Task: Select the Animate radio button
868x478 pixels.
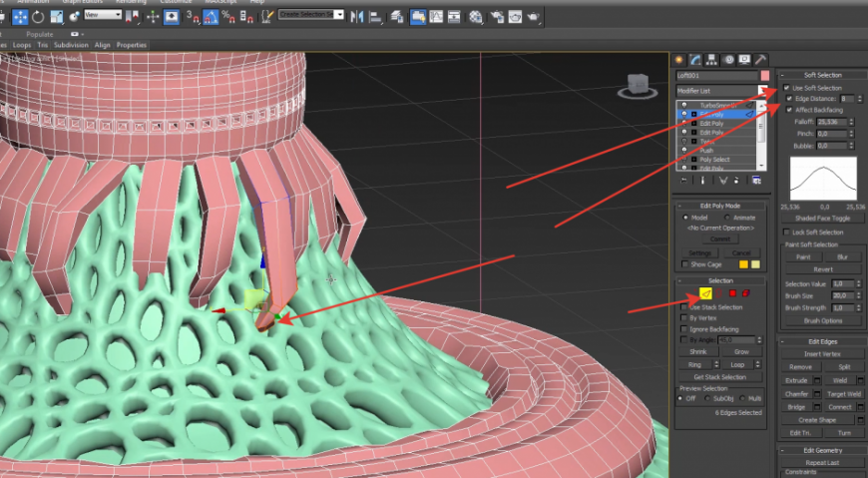Action: click(x=727, y=218)
